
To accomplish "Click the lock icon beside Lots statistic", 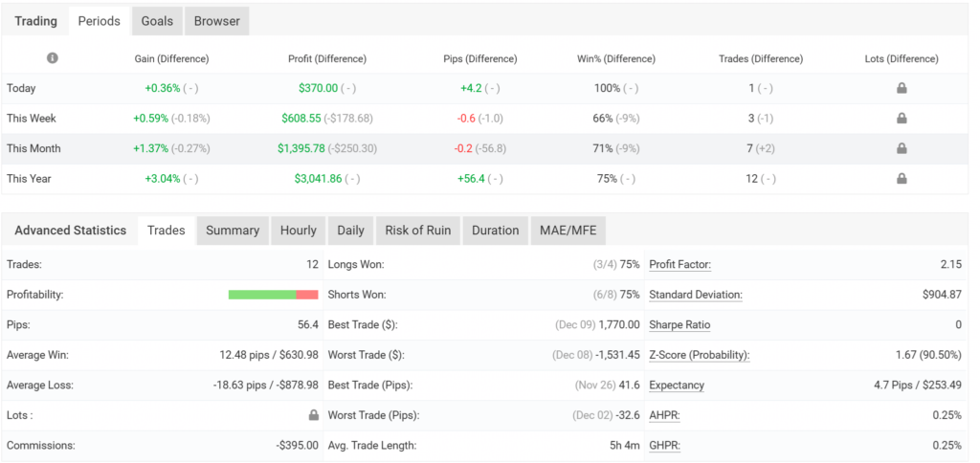I will (x=313, y=416).
